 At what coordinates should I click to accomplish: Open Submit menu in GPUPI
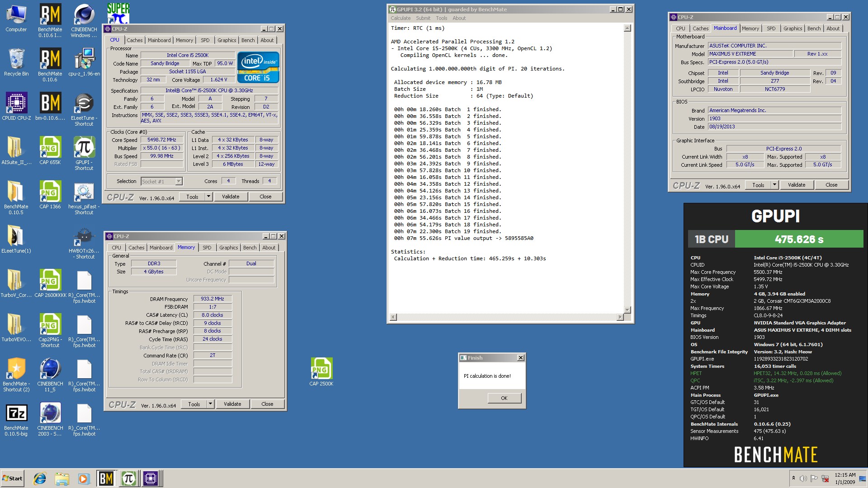[x=423, y=18]
